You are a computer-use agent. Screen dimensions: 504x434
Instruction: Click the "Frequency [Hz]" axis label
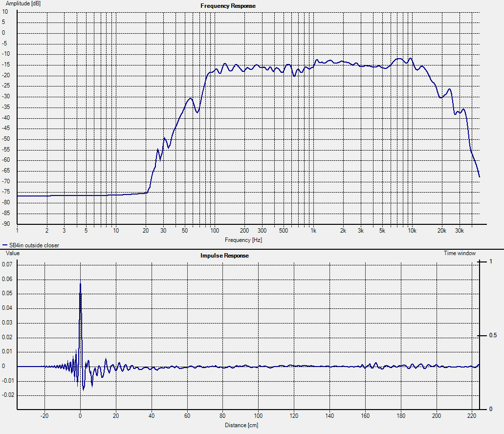[x=243, y=240]
